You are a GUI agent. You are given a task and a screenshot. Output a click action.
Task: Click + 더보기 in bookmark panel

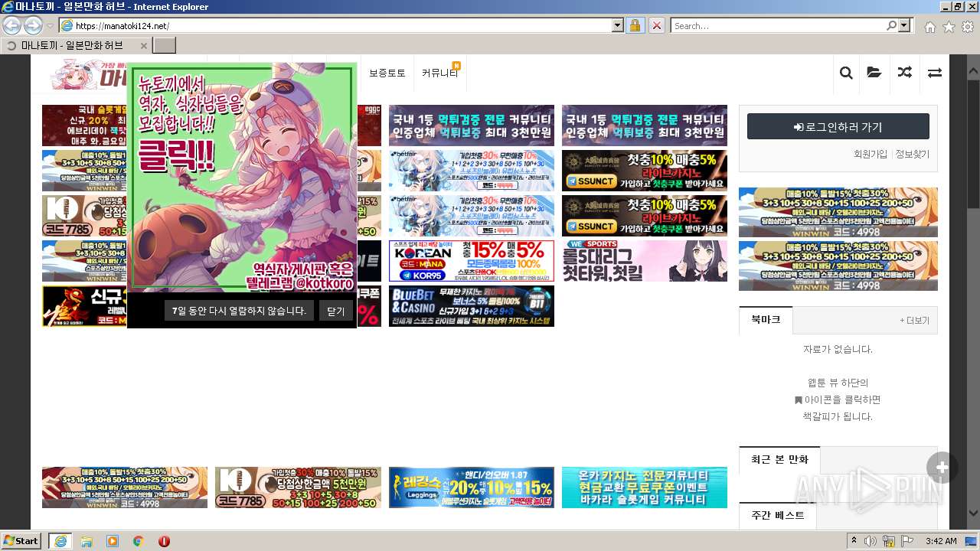[x=914, y=321]
